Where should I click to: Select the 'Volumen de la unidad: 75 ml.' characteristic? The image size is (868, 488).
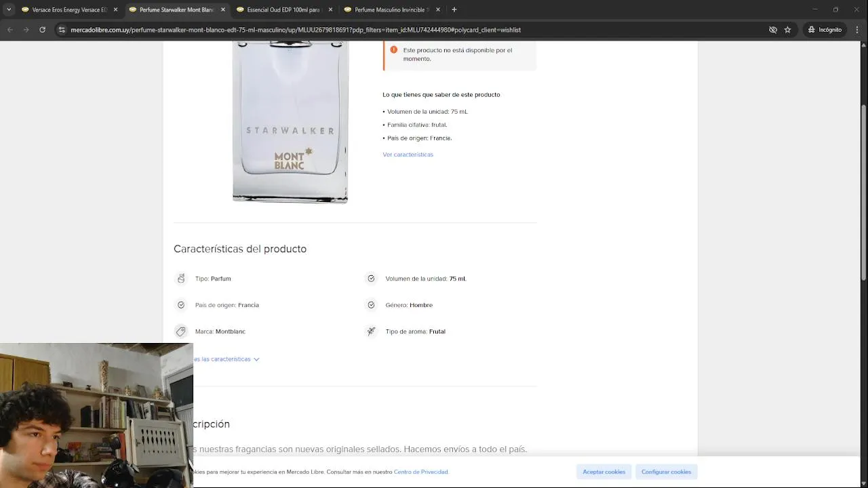426,279
